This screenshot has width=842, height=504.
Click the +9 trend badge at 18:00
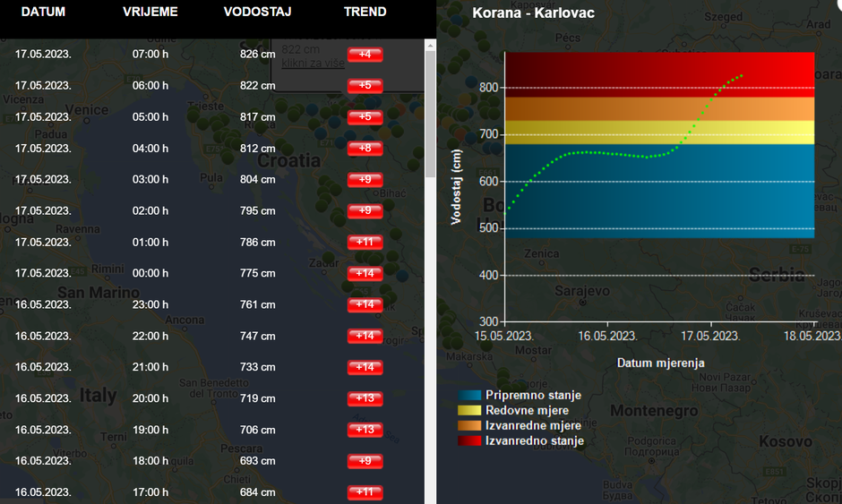pyautogui.click(x=365, y=461)
